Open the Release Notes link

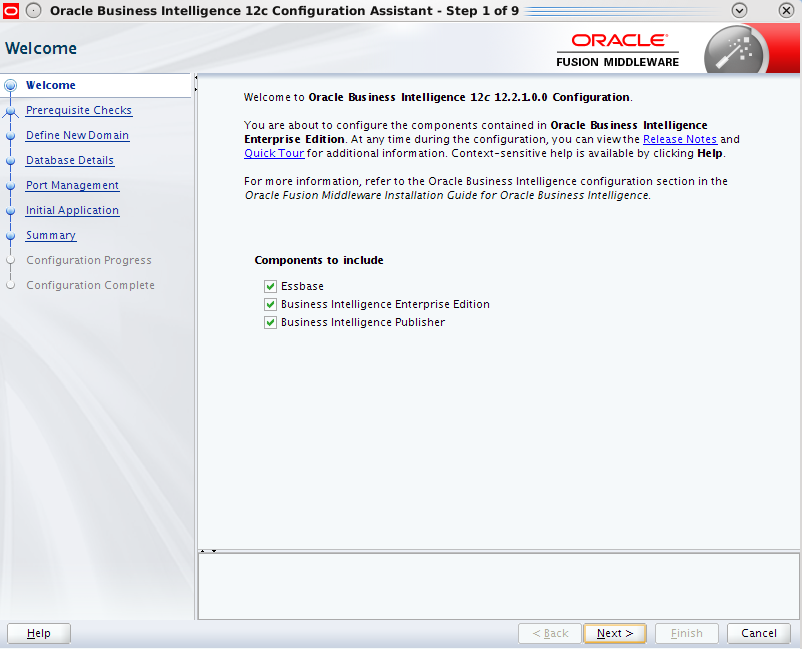680,139
